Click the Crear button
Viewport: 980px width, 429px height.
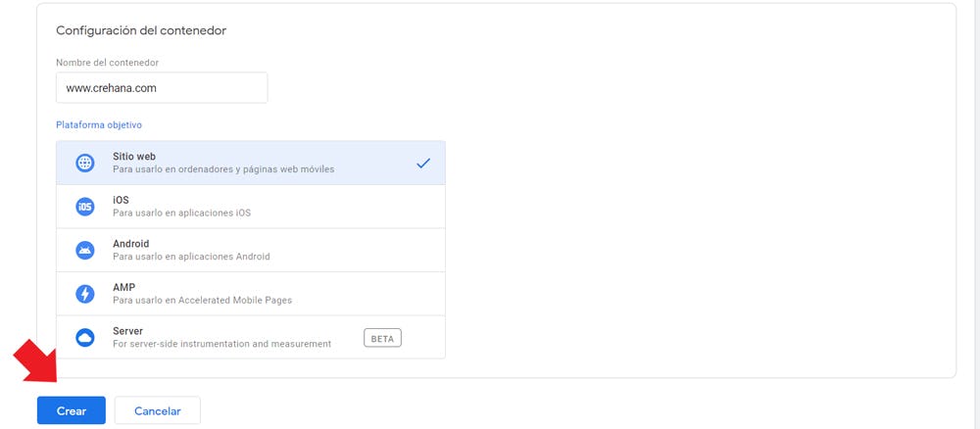(x=72, y=411)
